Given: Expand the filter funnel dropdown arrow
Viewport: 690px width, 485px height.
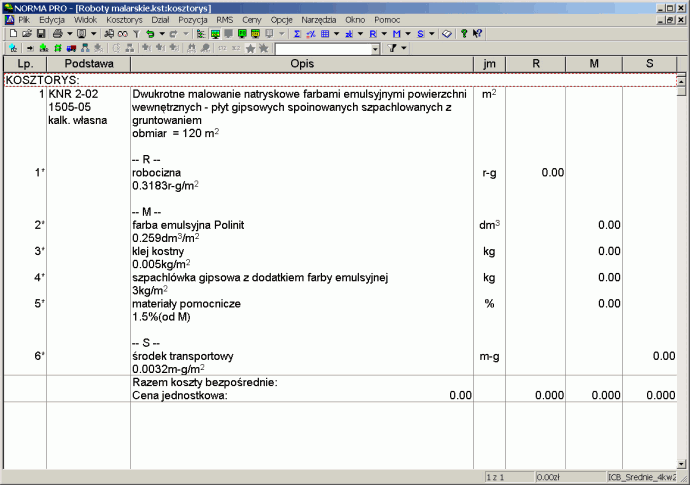Looking at the screenshot, I should point(405,48).
